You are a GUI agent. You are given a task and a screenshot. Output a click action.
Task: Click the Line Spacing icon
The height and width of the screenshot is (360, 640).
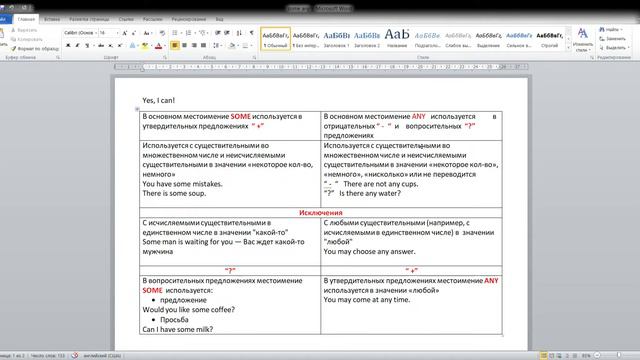[x=216, y=45]
